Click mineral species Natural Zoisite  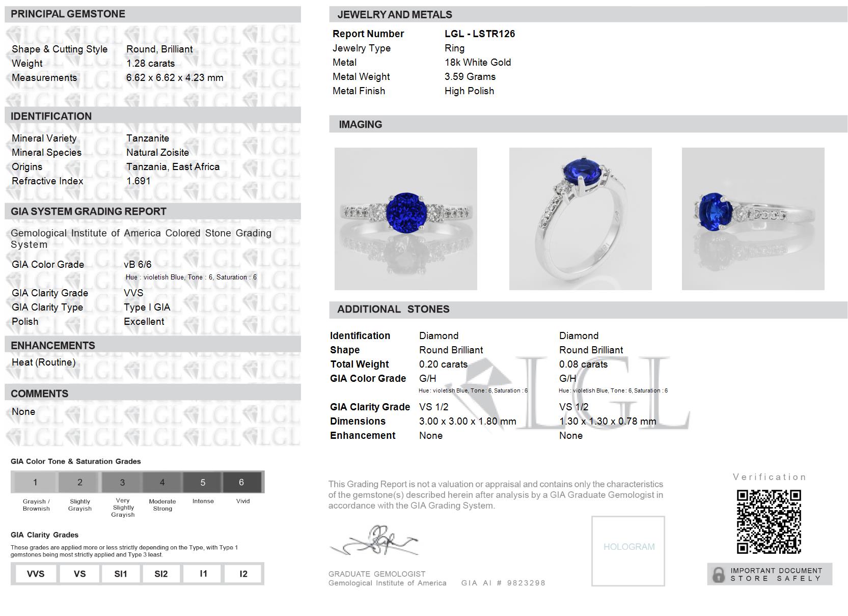coord(158,152)
